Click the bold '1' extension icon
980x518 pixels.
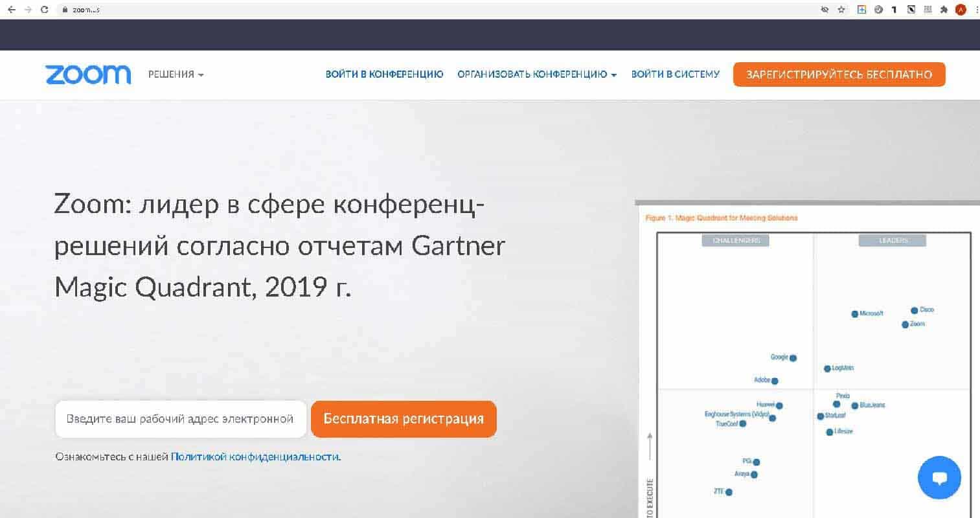[895, 10]
